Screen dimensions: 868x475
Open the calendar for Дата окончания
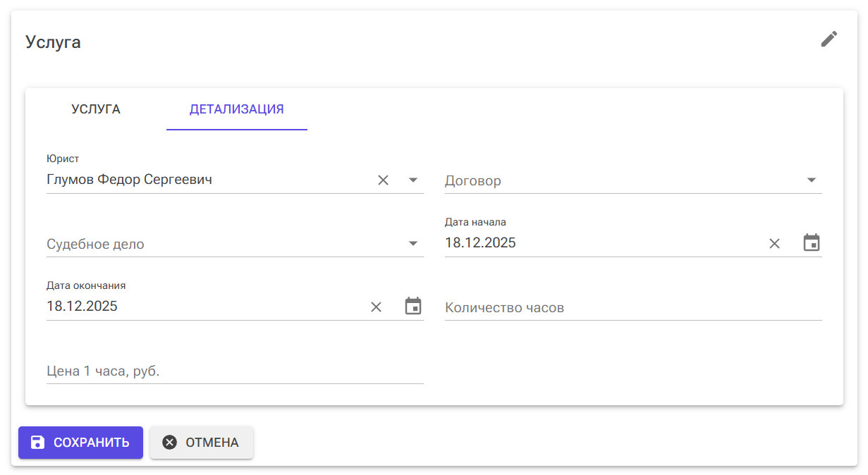click(413, 305)
